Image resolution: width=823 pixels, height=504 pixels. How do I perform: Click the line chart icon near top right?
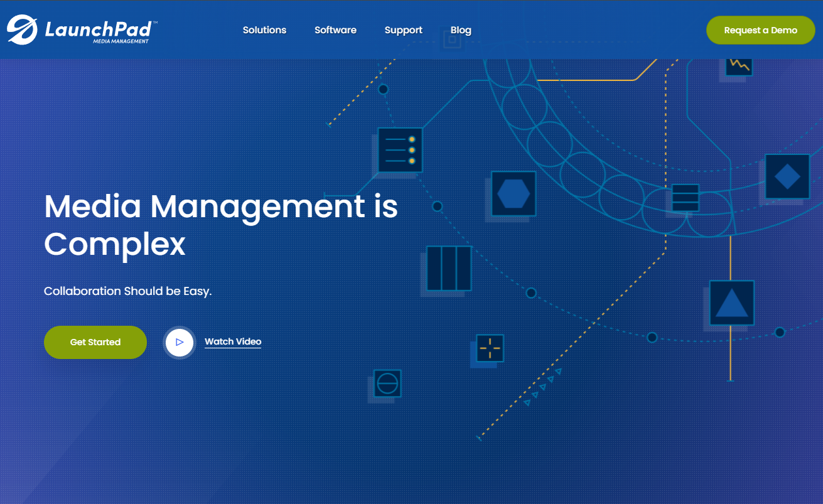pyautogui.click(x=738, y=66)
